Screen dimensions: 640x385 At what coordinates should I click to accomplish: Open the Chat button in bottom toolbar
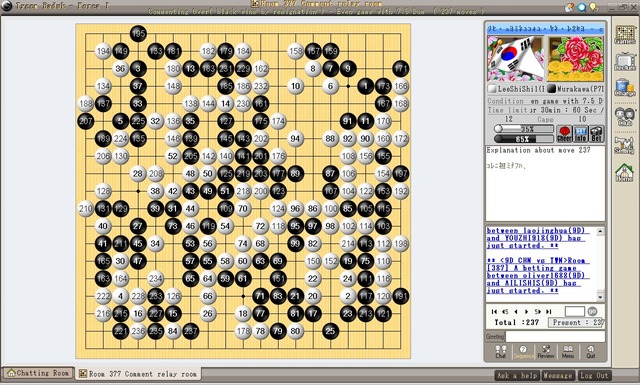[x=500, y=352]
